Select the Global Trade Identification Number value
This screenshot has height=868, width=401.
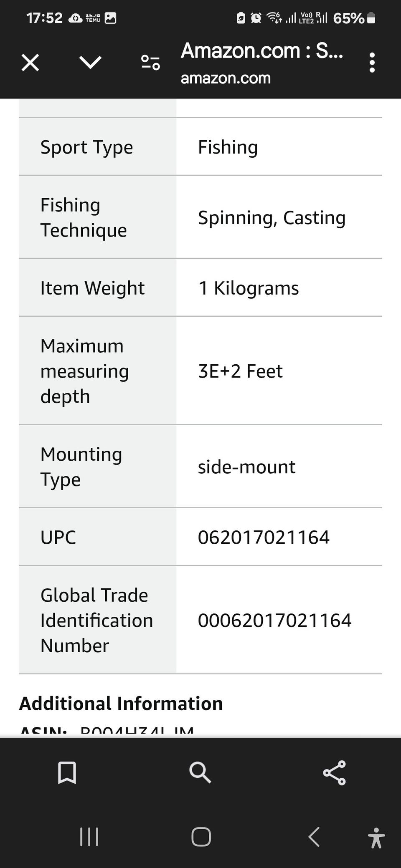pyautogui.click(x=274, y=620)
